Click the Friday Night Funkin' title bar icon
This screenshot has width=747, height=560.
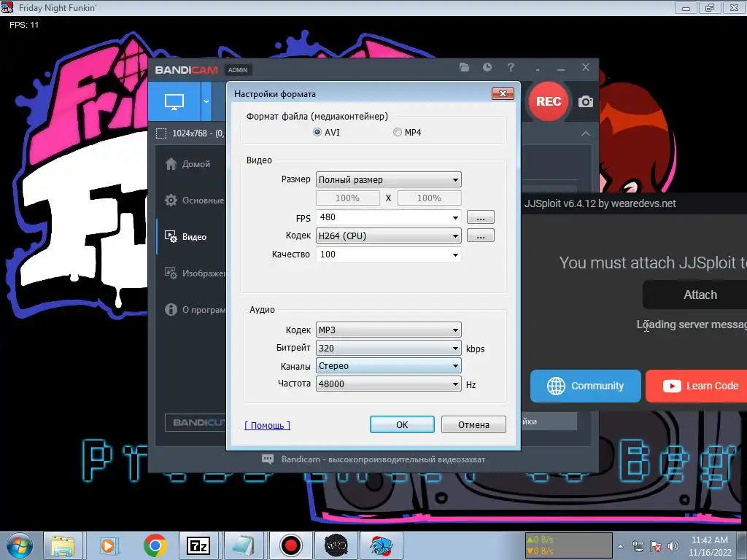(x=7, y=7)
